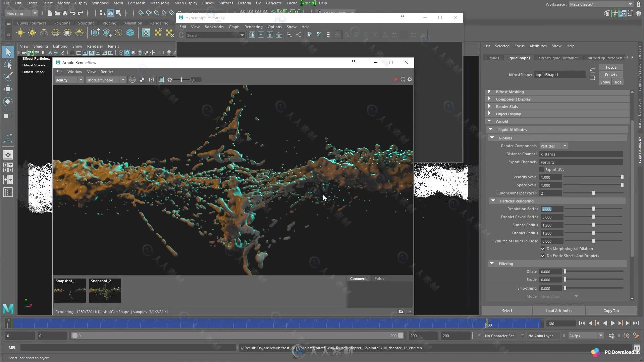Toggle crop region icon in Arnold RenderView

pyautogui.click(x=162, y=80)
